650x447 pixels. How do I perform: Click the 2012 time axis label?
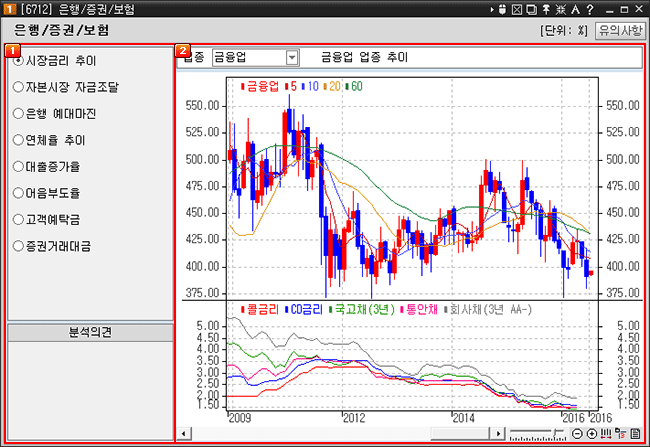pyautogui.click(x=354, y=418)
